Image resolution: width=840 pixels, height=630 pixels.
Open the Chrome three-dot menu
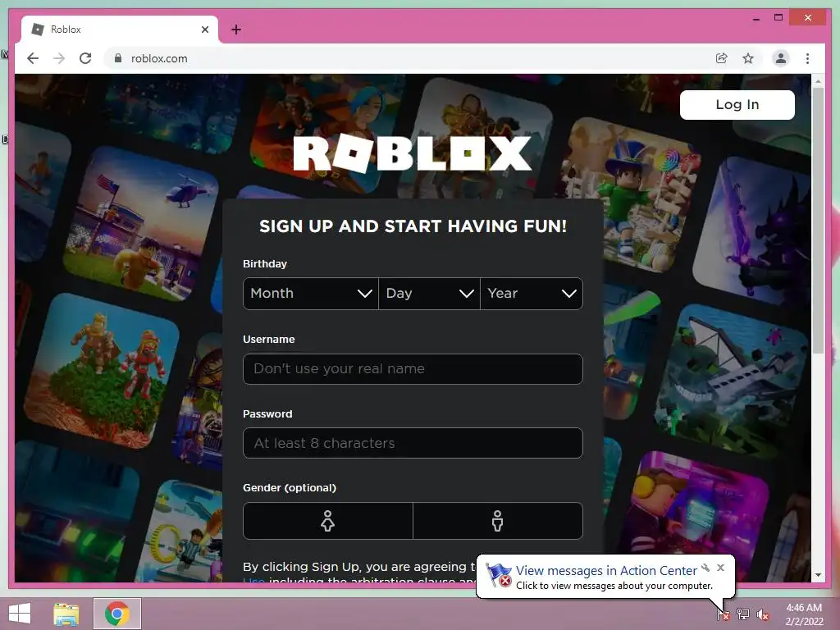tap(807, 58)
